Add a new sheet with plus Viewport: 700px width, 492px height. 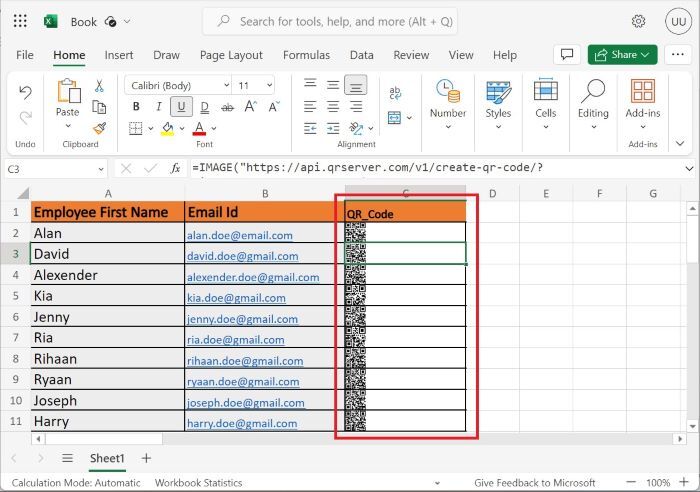(146, 458)
